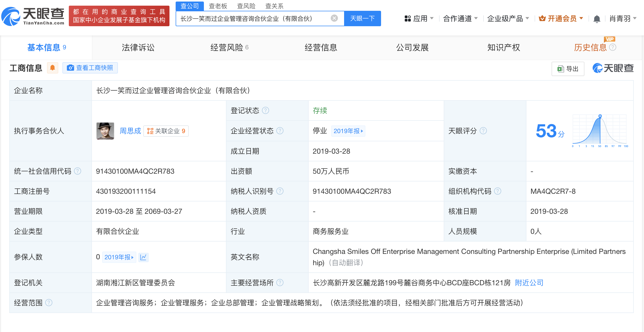
Task: Open the 应用 dropdown menu
Action: pyautogui.click(x=419, y=19)
